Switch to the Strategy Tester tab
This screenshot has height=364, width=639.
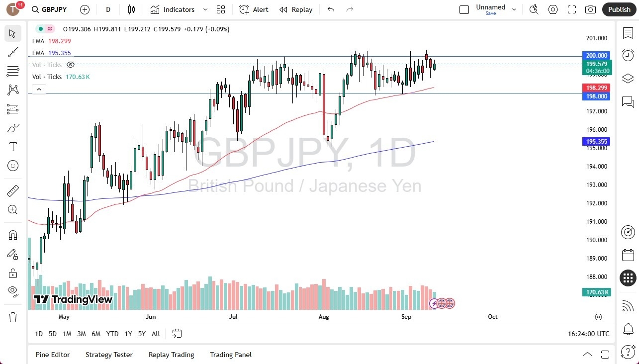point(109,355)
